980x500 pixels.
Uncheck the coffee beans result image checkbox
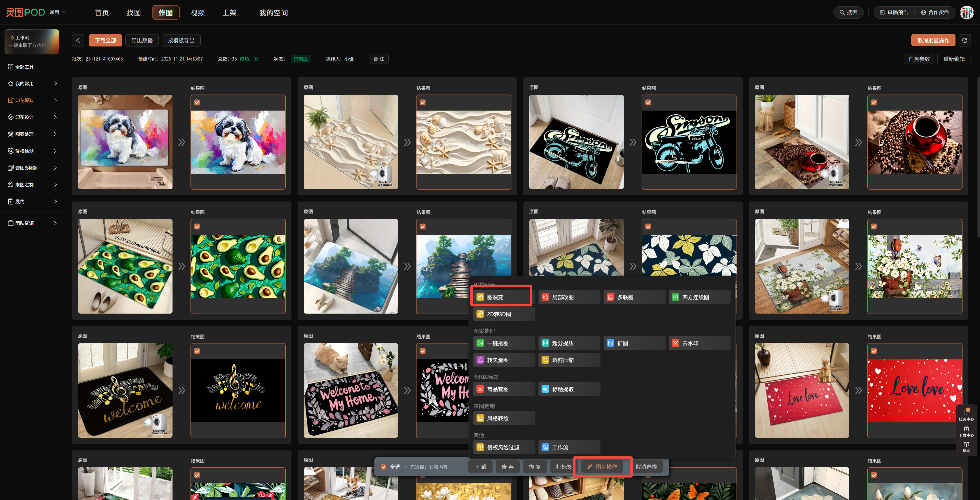tap(874, 102)
